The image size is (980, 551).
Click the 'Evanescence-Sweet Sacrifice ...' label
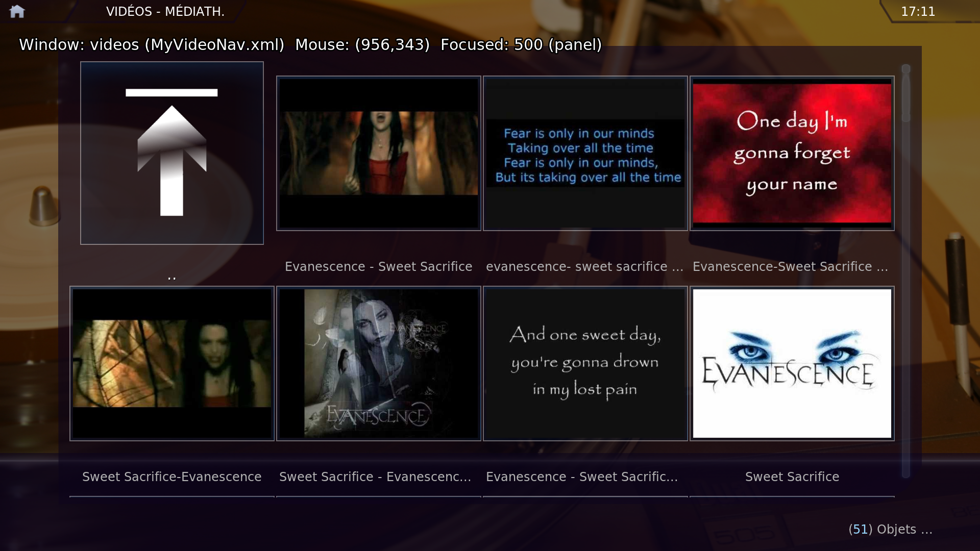(x=791, y=267)
